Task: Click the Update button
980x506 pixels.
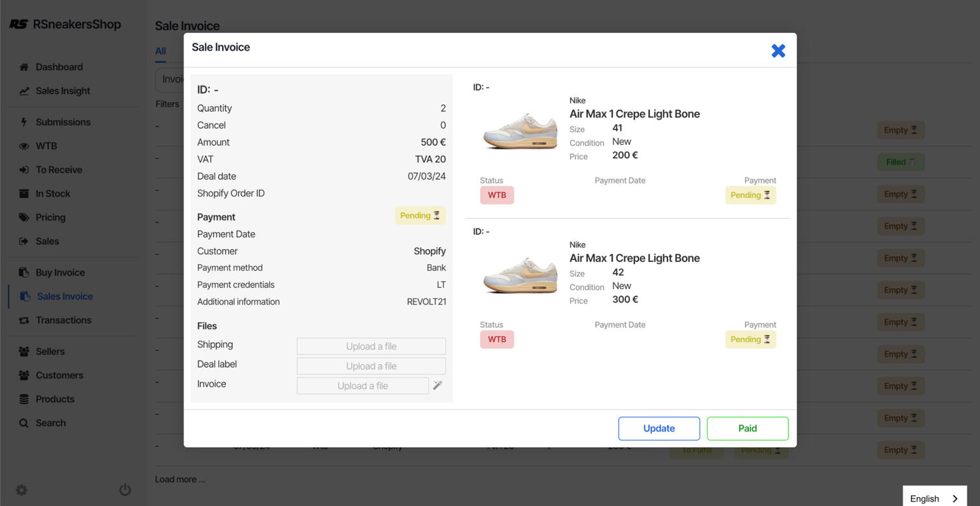Action: (x=659, y=428)
